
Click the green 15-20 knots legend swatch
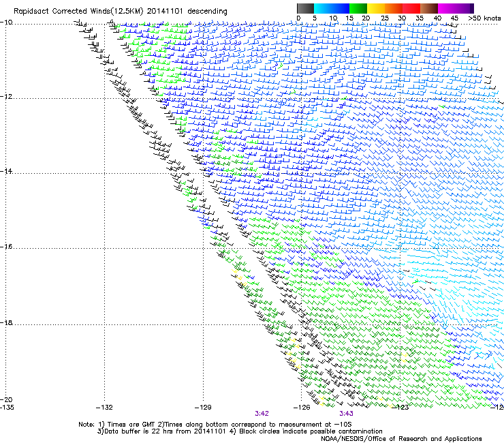(x=358, y=8)
